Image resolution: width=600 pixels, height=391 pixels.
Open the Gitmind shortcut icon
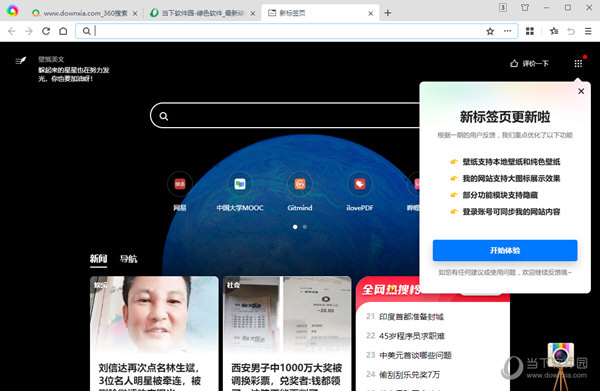300,184
